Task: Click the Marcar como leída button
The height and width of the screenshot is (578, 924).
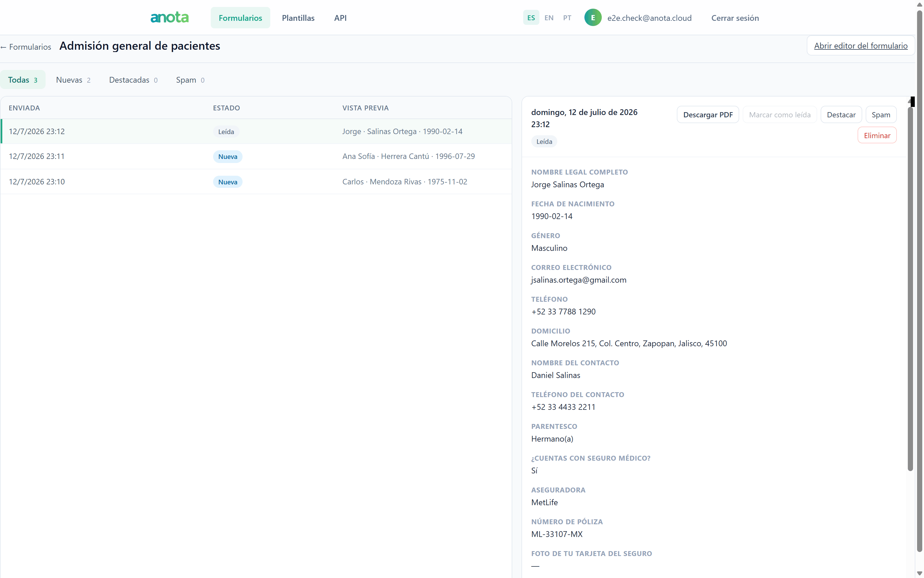Action: point(779,114)
